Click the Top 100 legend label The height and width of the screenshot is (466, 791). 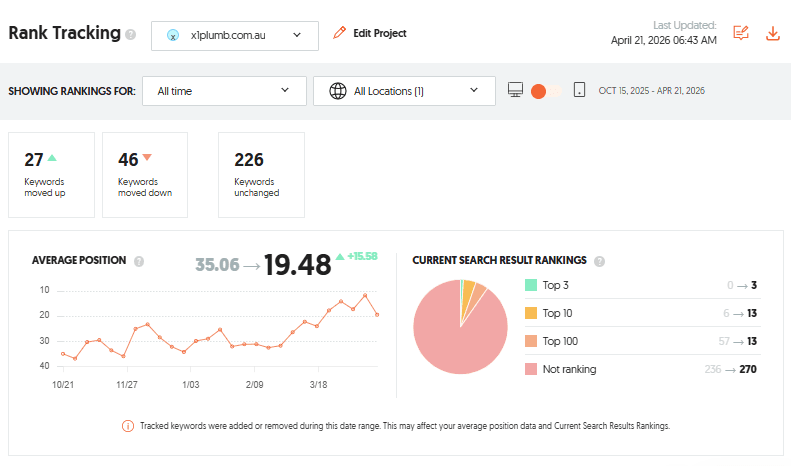[560, 341]
